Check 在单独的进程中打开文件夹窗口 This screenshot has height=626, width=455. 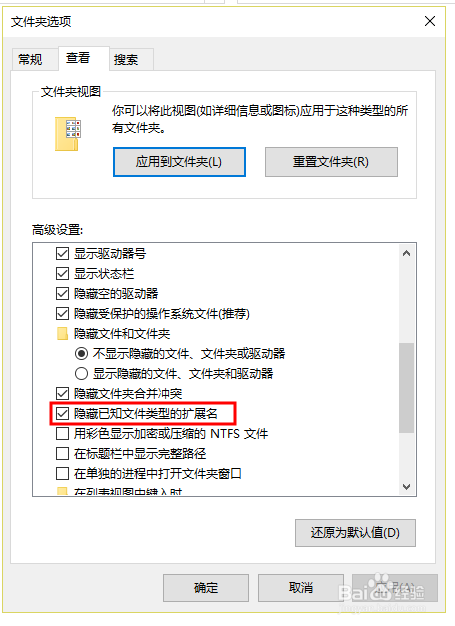[62, 473]
